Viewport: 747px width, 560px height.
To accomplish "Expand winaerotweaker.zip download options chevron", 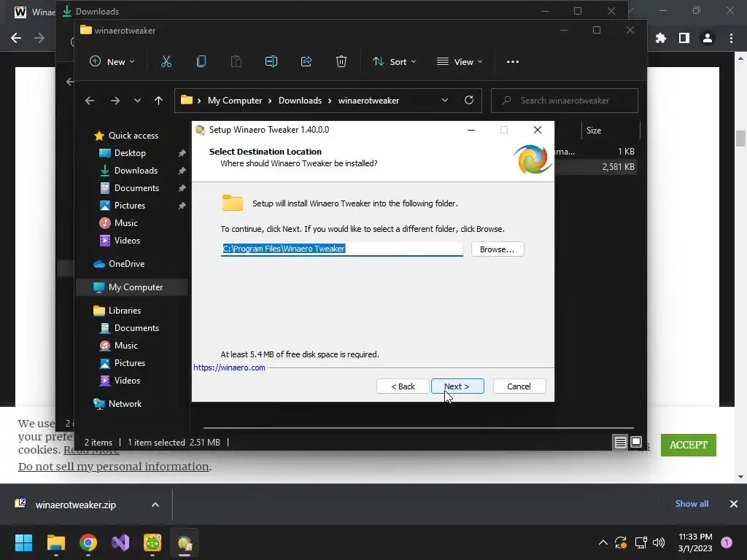I will pos(155,505).
